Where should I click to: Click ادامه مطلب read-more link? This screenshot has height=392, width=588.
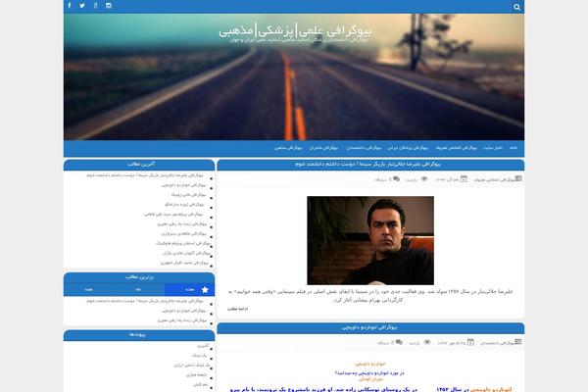pos(237,309)
